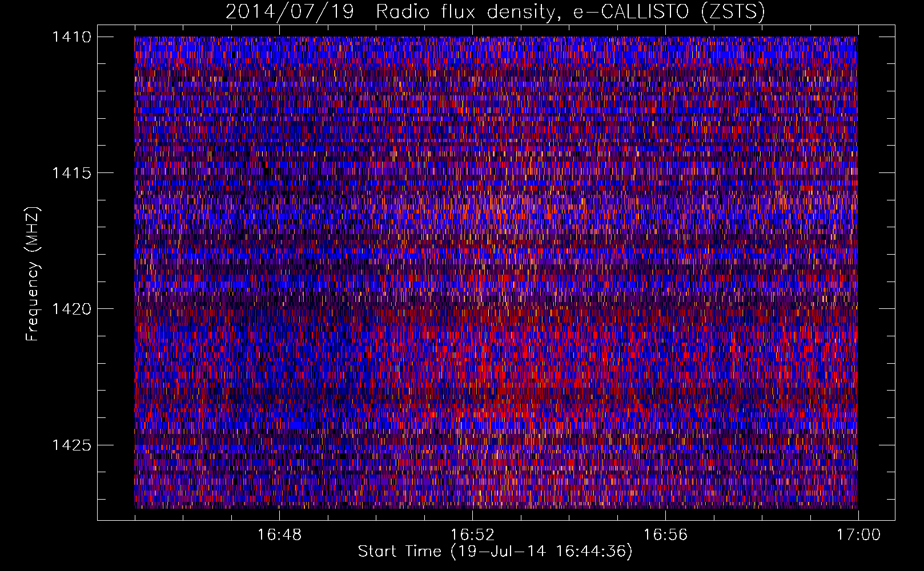
Task: Click the 17:00 time tick label
Action: (858, 535)
